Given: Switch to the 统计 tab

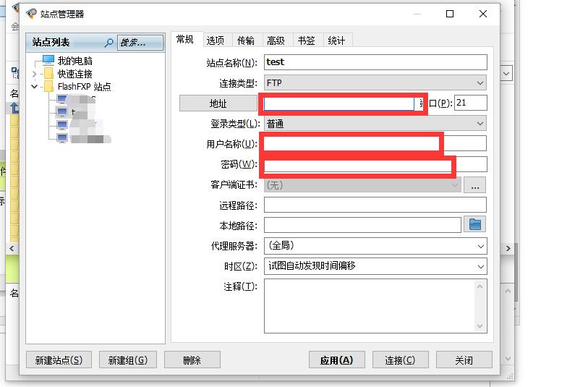Looking at the screenshot, I should point(336,41).
